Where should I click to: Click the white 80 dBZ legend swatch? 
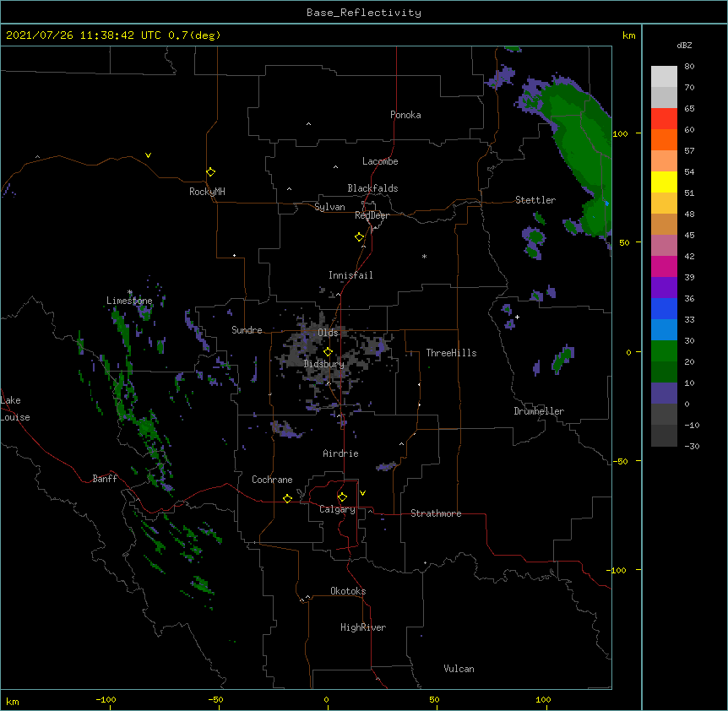[664, 77]
